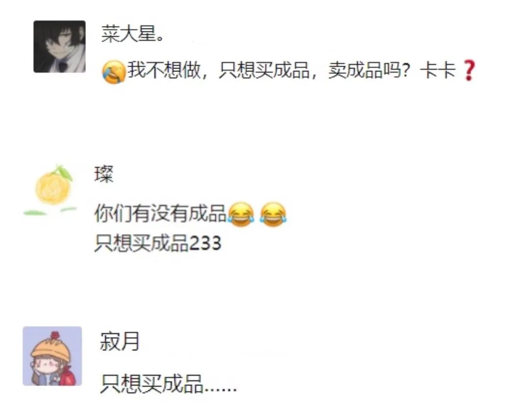Open 寂月's avatar with orange hat girl
The width and height of the screenshot is (529, 420).
pyautogui.click(x=52, y=356)
